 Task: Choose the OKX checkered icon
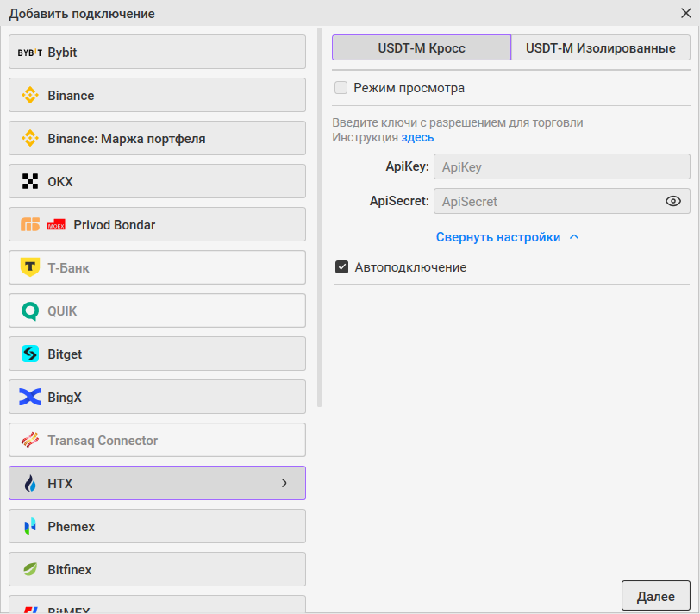click(30, 182)
